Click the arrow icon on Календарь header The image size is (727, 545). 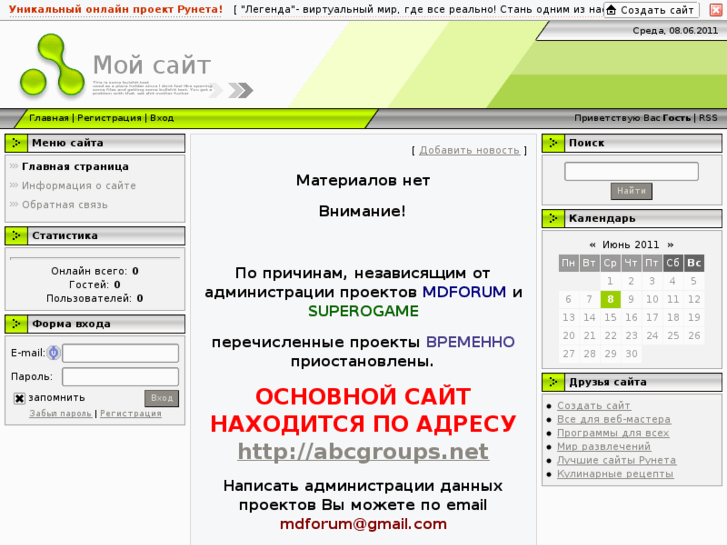coord(553,218)
